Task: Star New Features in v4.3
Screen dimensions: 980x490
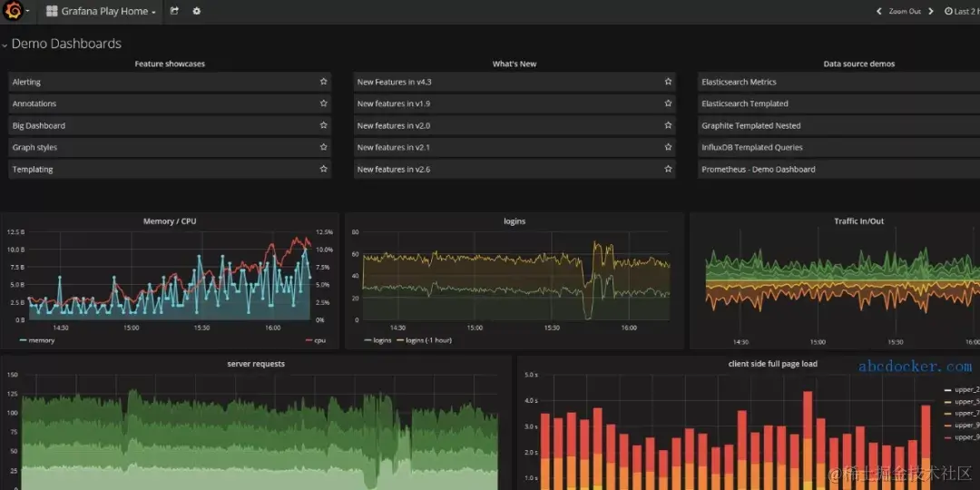Action: click(668, 82)
